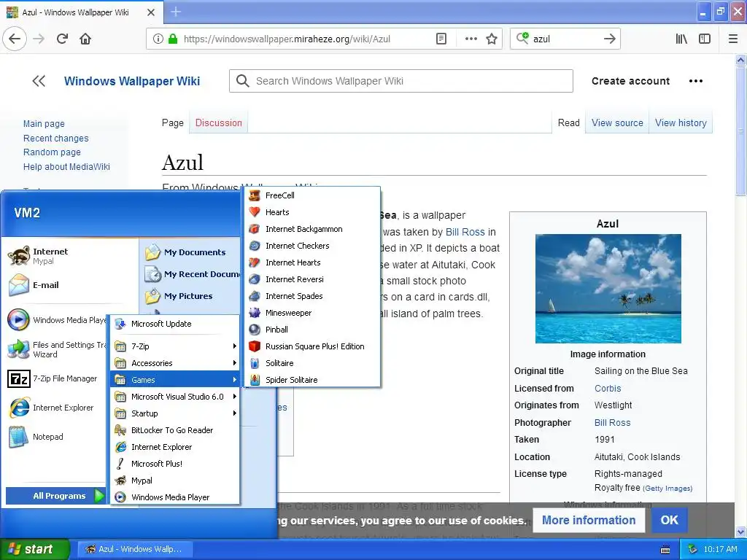Toggle the browser sidebar
Screen dimensions: 747x560
tap(705, 39)
